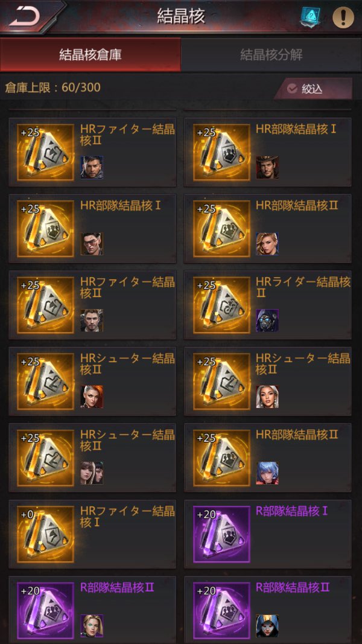This screenshot has width=362, height=644.
Task: Switch to 結晶核分解 tab
Action: 271,55
